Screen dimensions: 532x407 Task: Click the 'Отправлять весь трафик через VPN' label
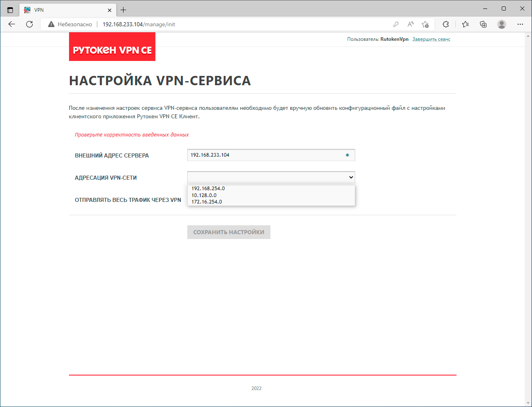click(128, 200)
